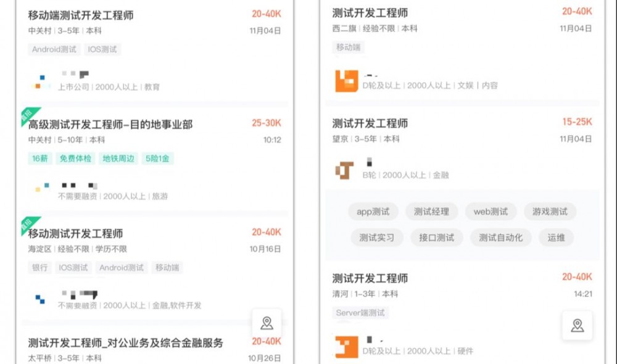Click logo beside 不需要融资 旅游 company
Screen dimensions: 617x364
point(40,188)
